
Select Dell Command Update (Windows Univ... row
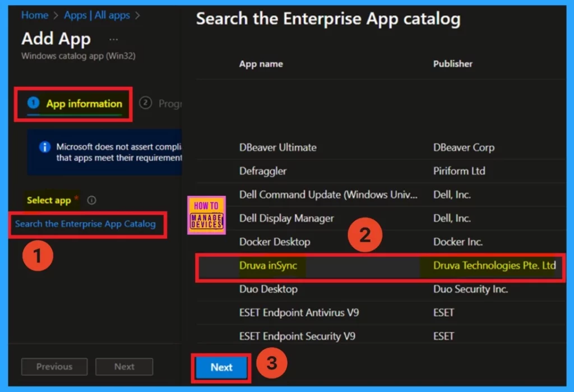click(x=381, y=195)
